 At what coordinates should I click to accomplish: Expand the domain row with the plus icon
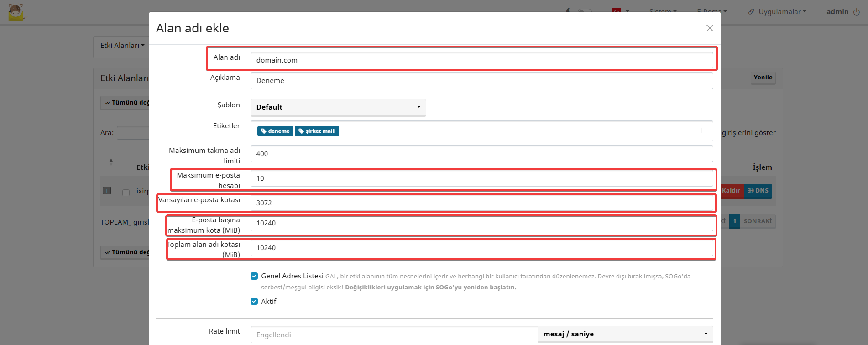point(107,191)
